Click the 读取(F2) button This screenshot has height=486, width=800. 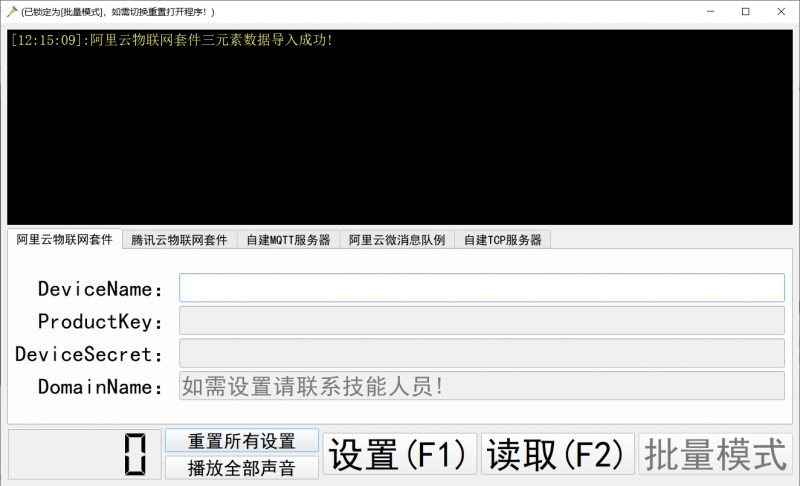tap(558, 454)
